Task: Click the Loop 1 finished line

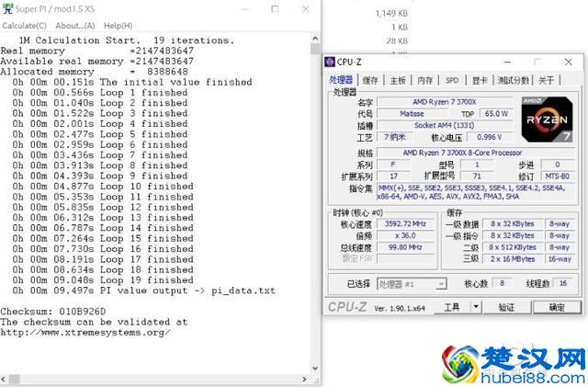Action: point(100,93)
